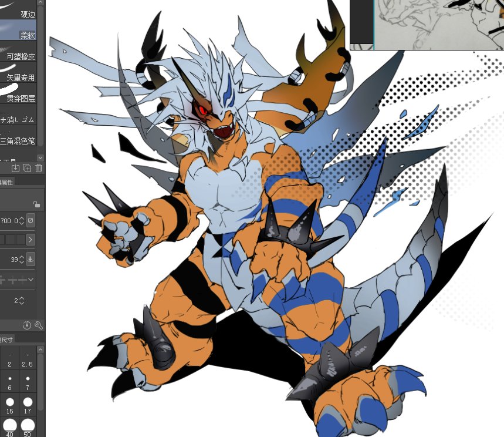Click scroll-up arrow of brush size panel
504x437 pixels.
(40, 349)
